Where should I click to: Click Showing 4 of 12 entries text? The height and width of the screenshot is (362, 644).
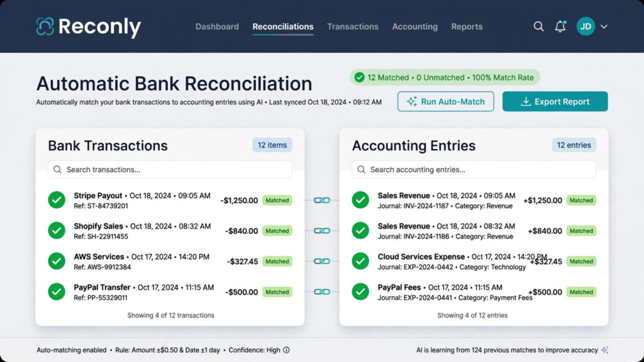pyautogui.click(x=472, y=315)
